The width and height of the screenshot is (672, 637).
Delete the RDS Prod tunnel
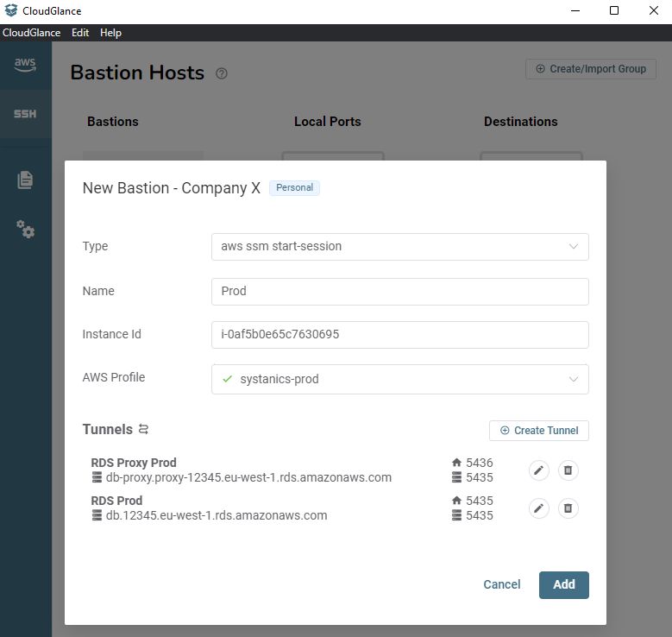[x=568, y=508]
